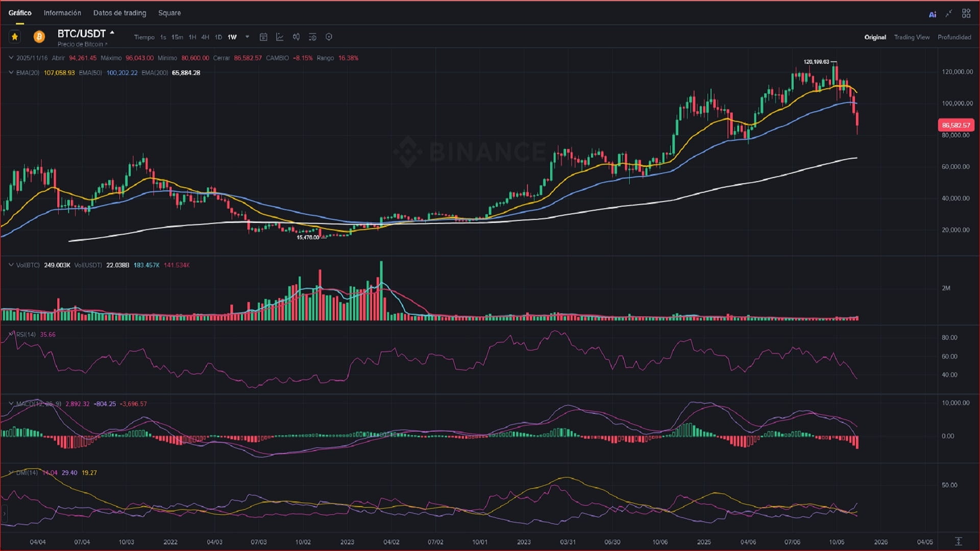This screenshot has width=980, height=551.
Task: Click the candlestick chart style icon
Action: (296, 37)
